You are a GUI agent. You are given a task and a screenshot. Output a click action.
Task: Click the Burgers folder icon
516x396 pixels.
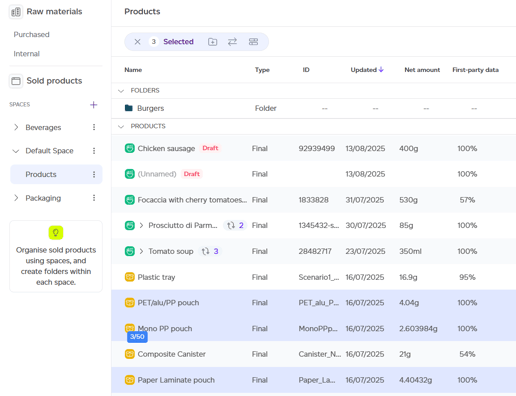click(129, 108)
